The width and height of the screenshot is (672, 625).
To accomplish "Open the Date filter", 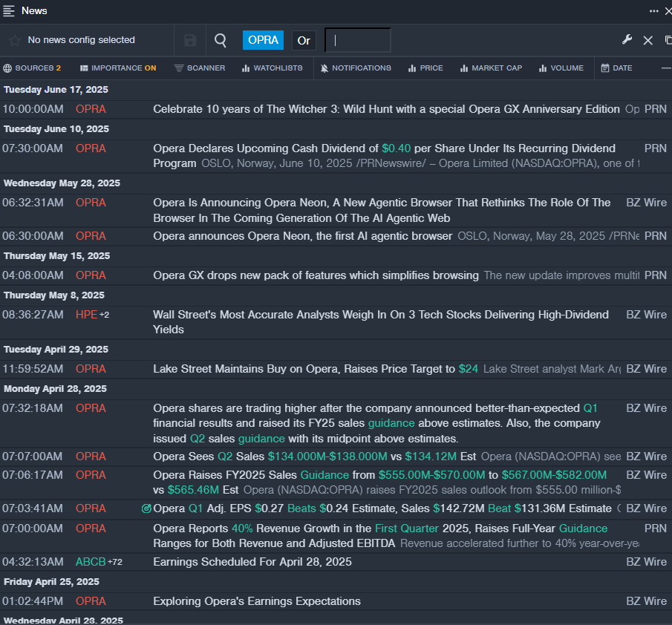I will [x=617, y=68].
